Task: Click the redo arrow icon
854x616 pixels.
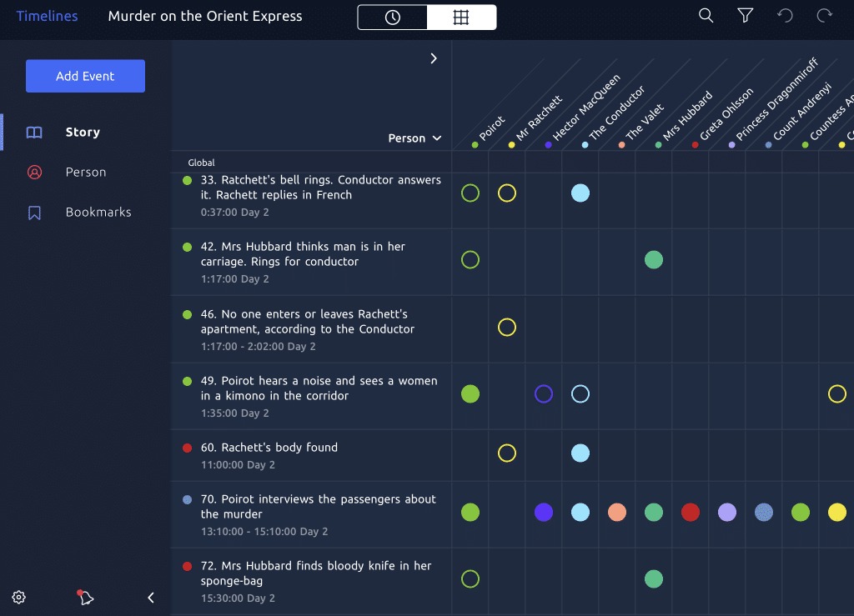Action: pyautogui.click(x=824, y=16)
